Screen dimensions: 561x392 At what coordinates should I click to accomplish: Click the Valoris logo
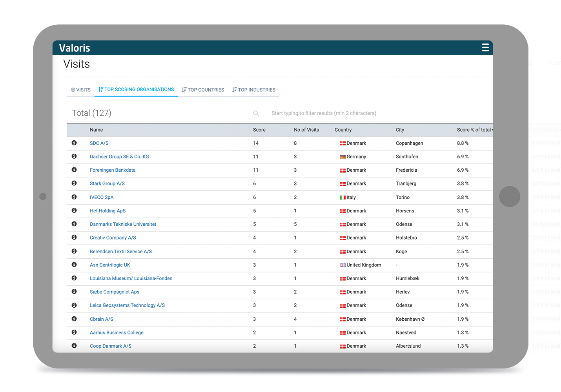pyautogui.click(x=75, y=48)
